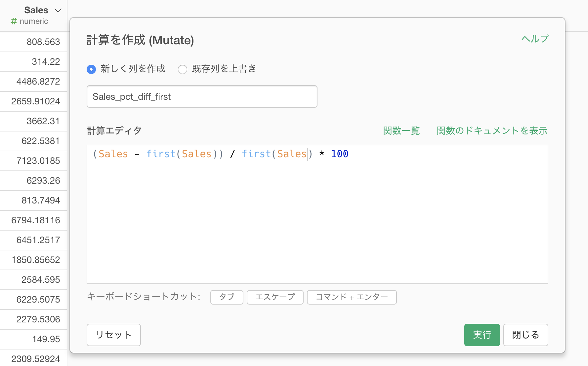Select the 622.5381 Sales cell

pyautogui.click(x=33, y=141)
